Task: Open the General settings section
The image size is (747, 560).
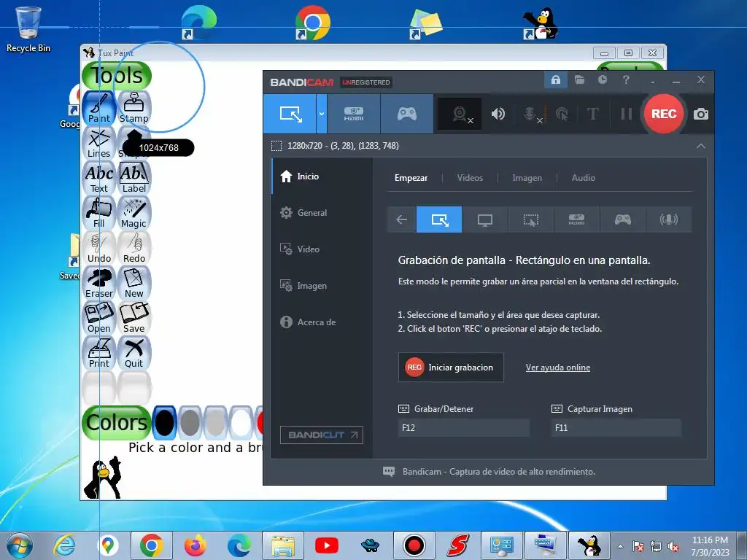Action: 322,213
